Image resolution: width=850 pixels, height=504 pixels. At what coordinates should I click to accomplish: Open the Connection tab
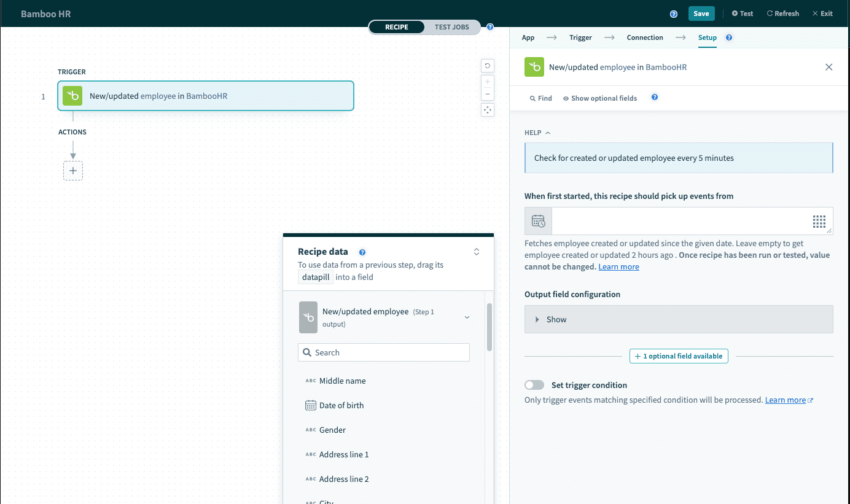644,37
